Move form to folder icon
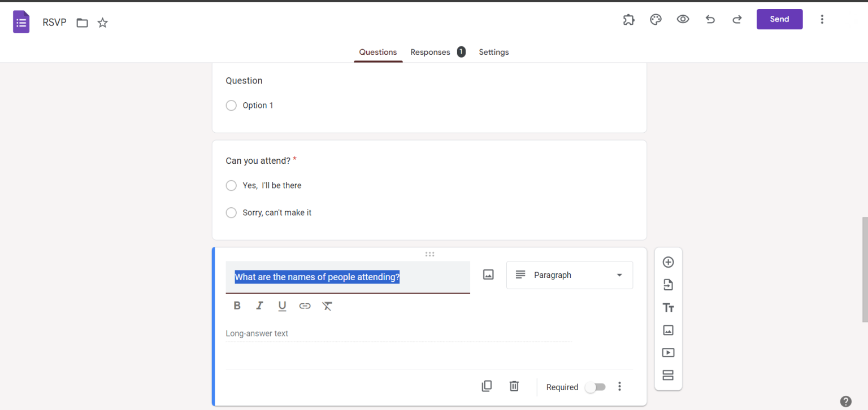 (x=83, y=23)
